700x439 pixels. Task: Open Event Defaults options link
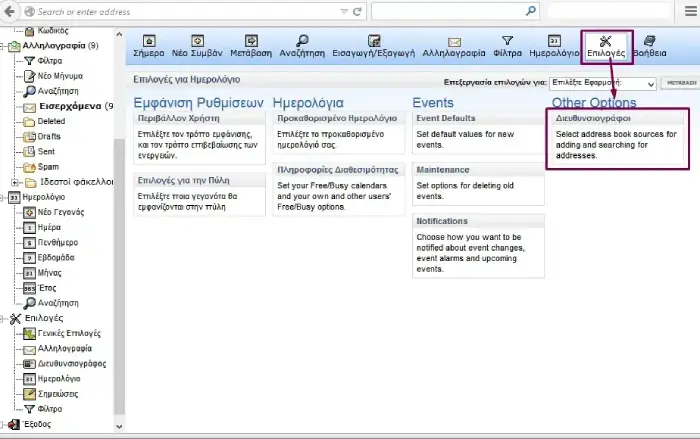click(x=446, y=118)
